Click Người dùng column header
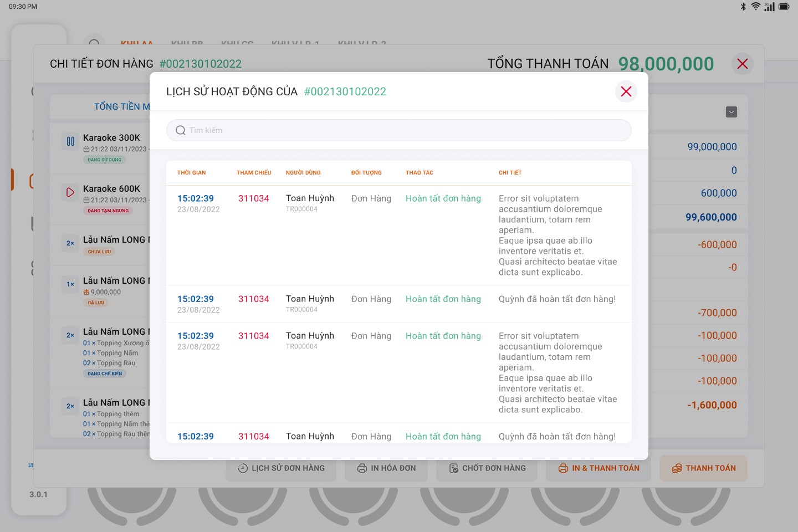Screen dimensions: 798x532 coord(303,173)
